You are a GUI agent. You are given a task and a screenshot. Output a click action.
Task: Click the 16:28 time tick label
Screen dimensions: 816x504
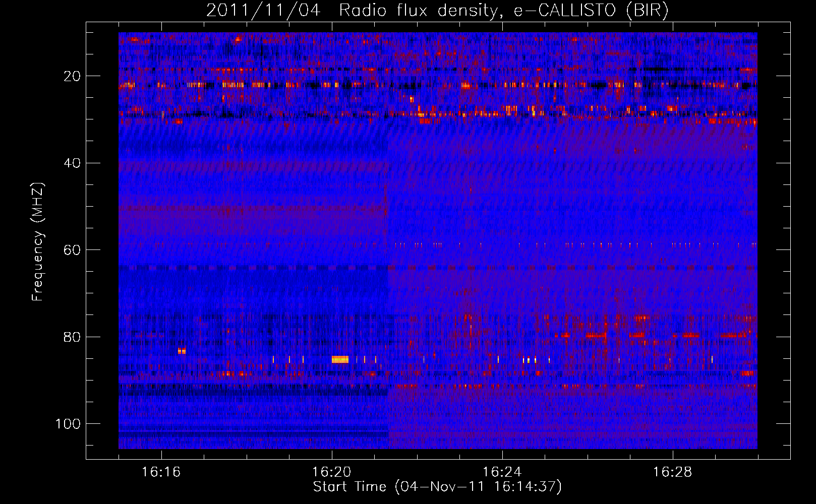(673, 472)
